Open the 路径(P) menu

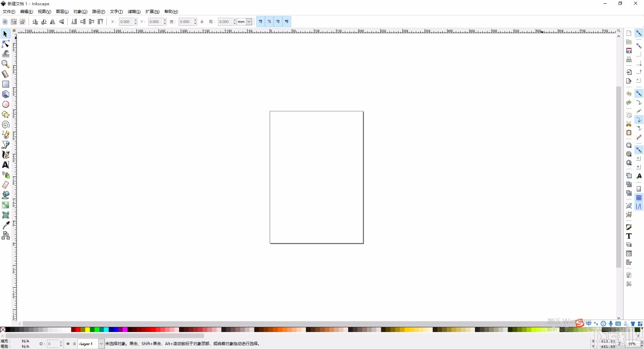[x=99, y=12]
